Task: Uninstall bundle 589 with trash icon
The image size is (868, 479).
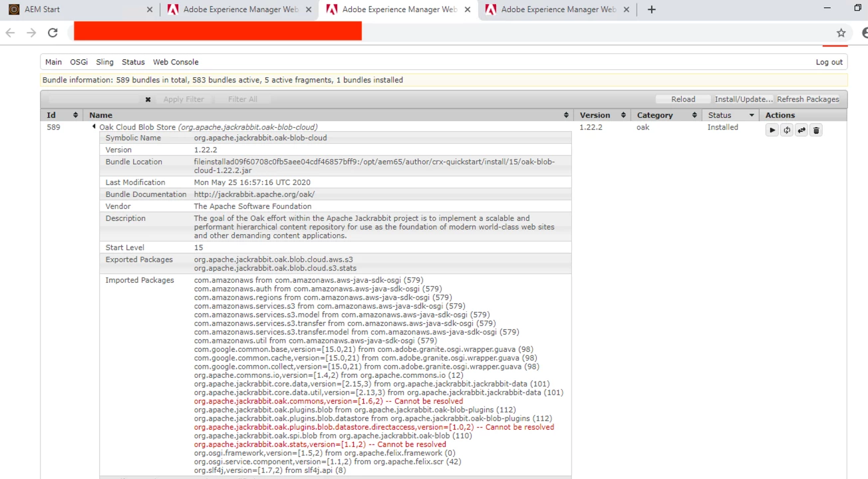Action: pos(817,130)
